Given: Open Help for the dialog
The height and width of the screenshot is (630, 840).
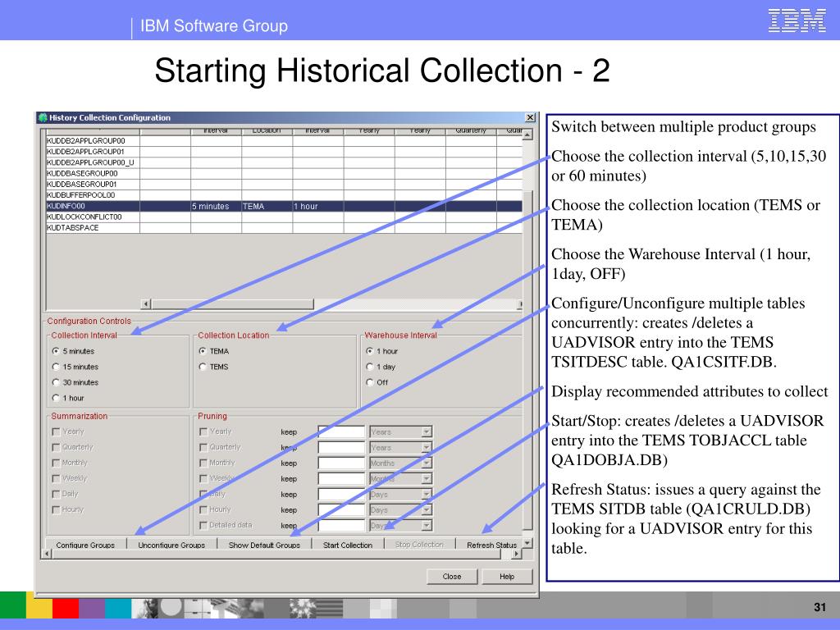Looking at the screenshot, I should pos(507,577).
